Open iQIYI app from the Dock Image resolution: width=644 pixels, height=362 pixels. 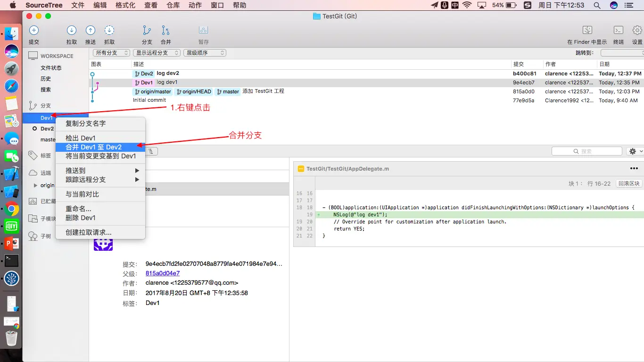click(x=11, y=226)
